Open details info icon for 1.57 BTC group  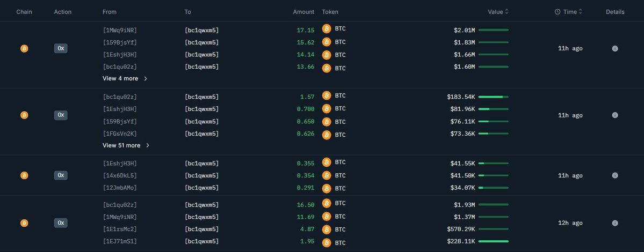(615, 115)
